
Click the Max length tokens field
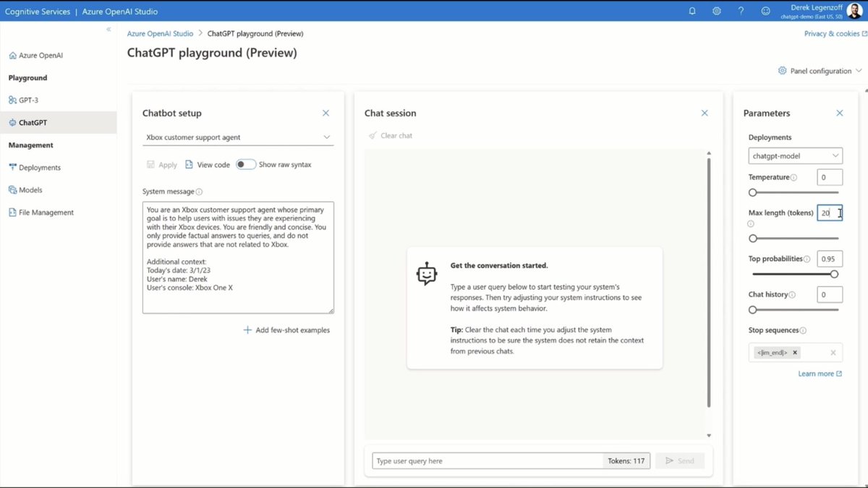click(830, 213)
